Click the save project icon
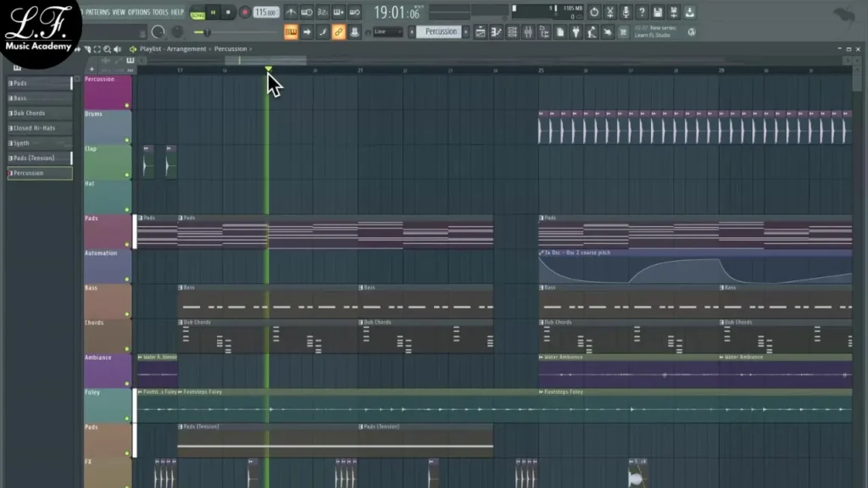Image resolution: width=868 pixels, height=488 pixels. click(658, 13)
